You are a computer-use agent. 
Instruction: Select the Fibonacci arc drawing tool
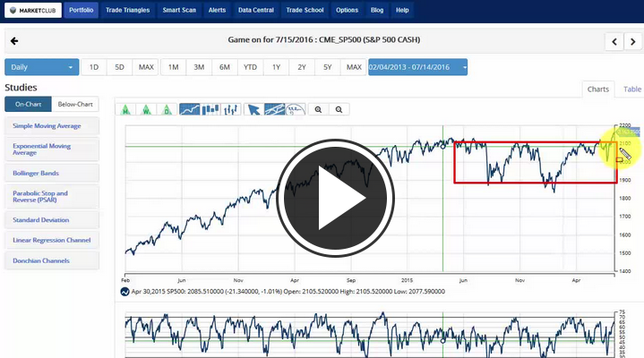[x=296, y=109]
